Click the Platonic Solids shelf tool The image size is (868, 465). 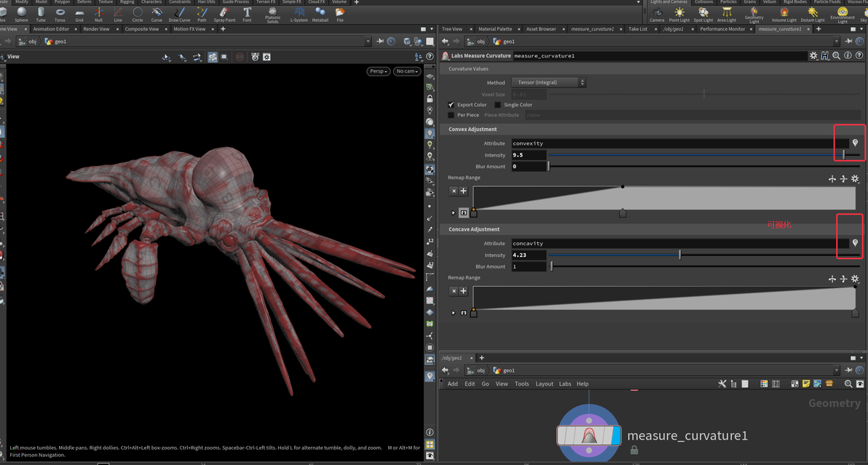coord(272,13)
